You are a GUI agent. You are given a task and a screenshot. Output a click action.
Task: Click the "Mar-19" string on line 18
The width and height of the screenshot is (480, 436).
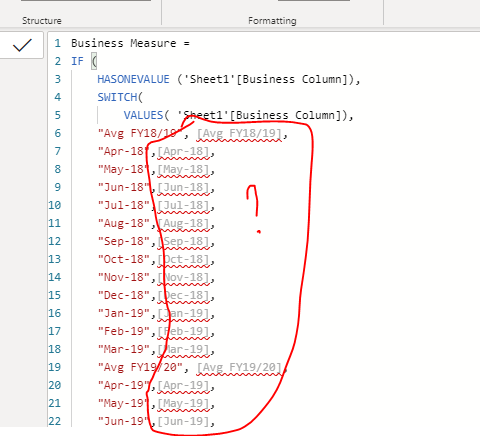[124, 349]
